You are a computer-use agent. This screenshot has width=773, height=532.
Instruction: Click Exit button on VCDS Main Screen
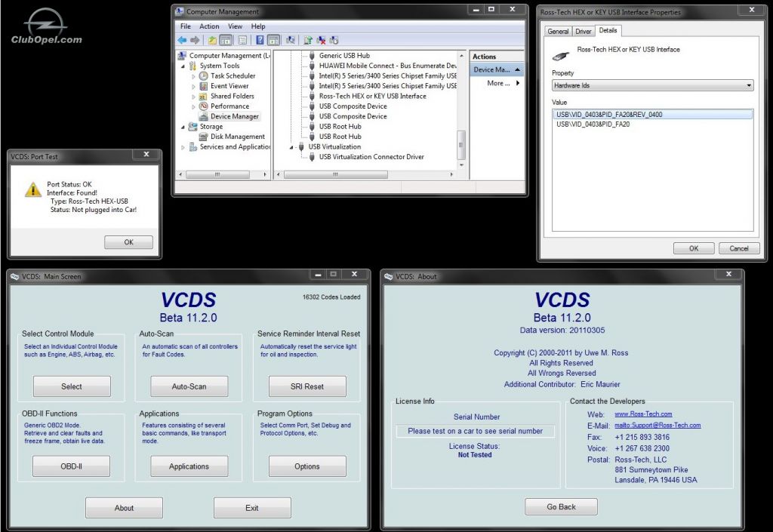[252, 507]
